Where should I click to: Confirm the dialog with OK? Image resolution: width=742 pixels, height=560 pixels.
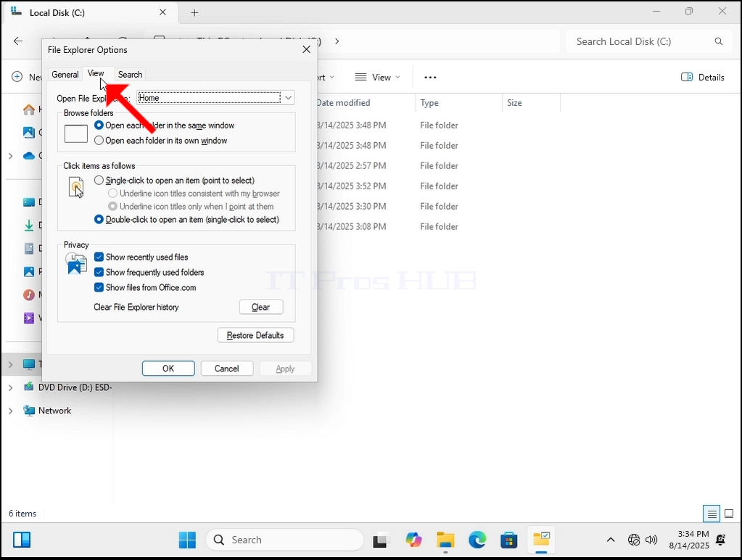pyautogui.click(x=168, y=368)
